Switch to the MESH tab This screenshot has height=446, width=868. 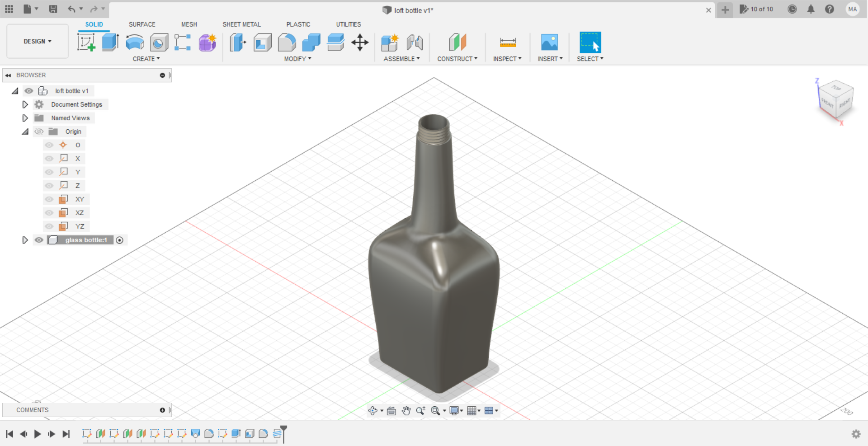point(189,24)
